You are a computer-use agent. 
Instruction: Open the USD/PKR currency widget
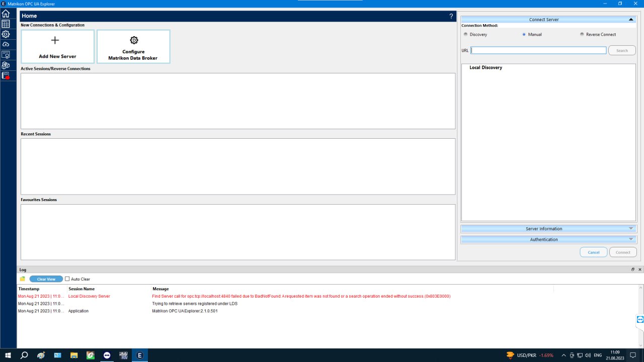tap(530, 355)
